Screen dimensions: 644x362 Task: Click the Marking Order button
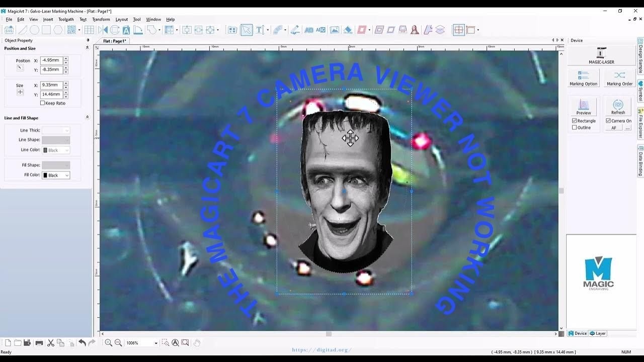(619, 78)
